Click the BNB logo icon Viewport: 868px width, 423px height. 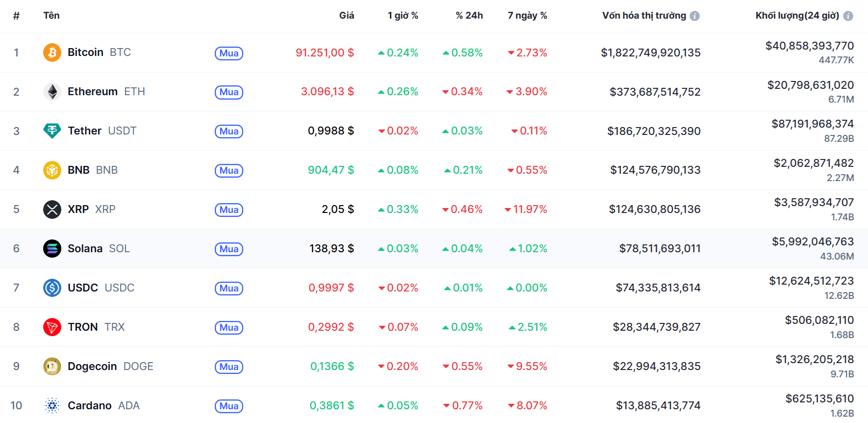pos(52,170)
